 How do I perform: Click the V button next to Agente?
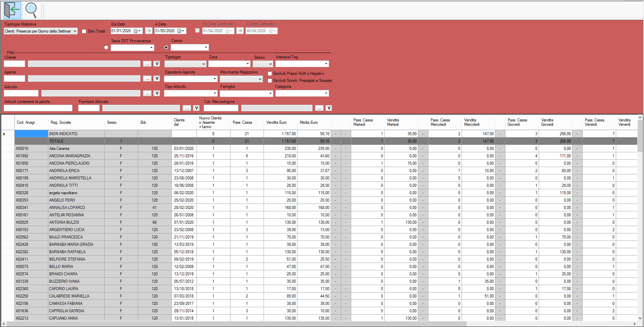(x=157, y=78)
